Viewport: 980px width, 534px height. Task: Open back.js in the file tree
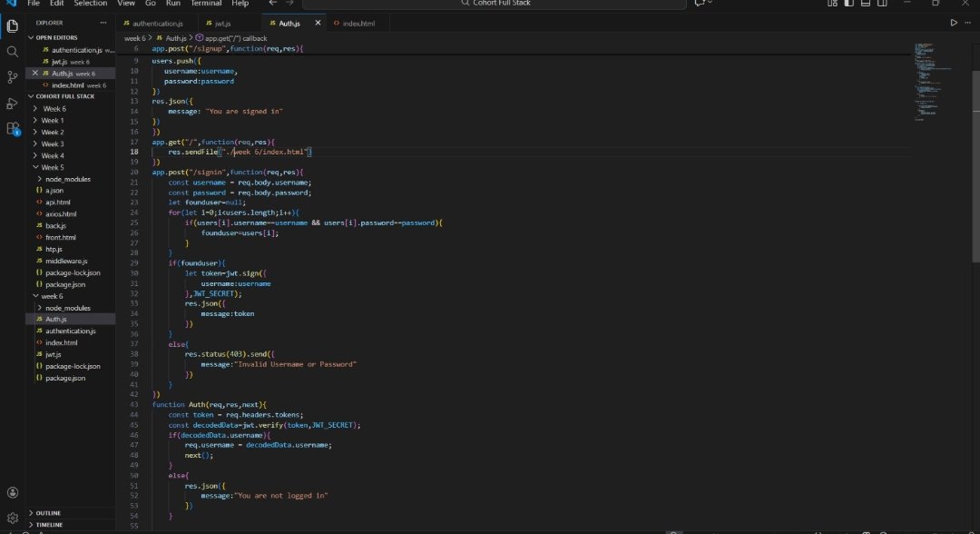[x=55, y=226]
